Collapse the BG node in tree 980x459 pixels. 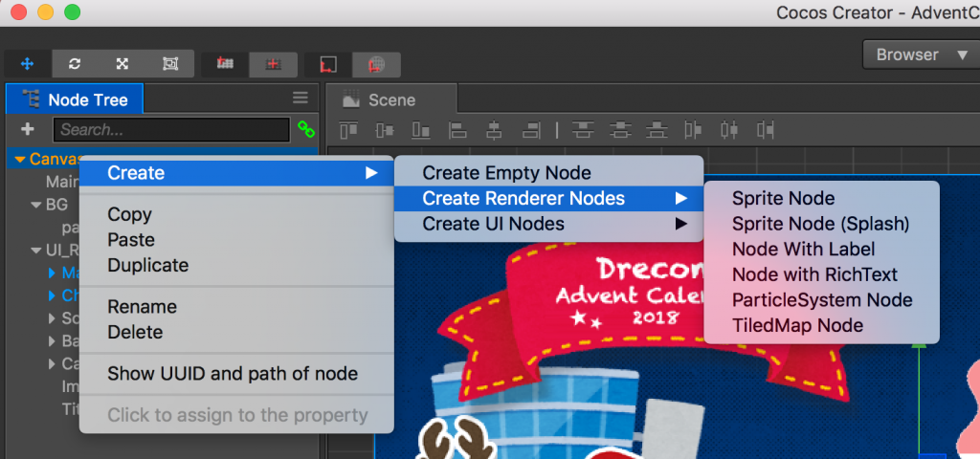(x=36, y=205)
